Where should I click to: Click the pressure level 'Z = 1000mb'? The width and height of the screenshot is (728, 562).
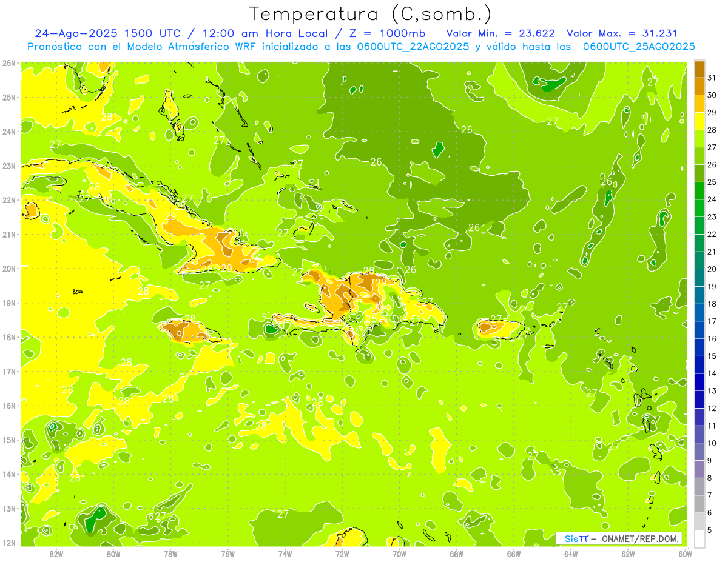(386, 33)
